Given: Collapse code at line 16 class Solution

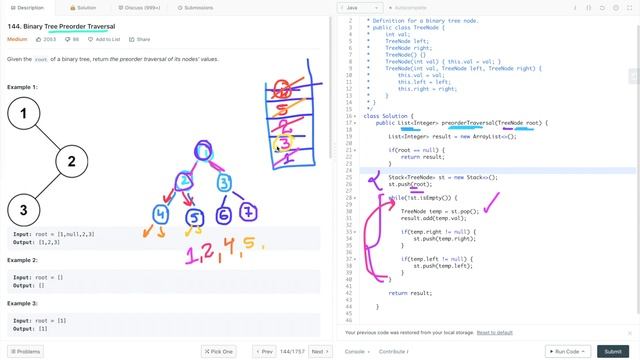Looking at the screenshot, I should (355, 116).
